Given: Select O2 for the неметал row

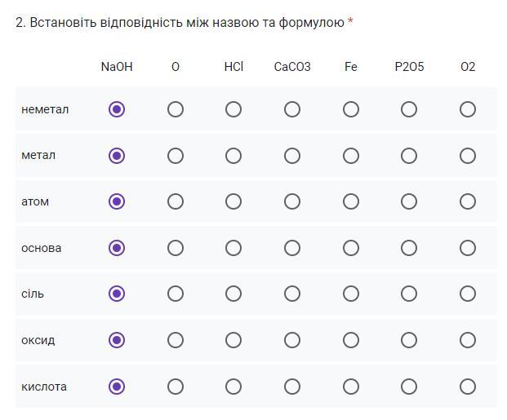Looking at the screenshot, I should point(468,109).
